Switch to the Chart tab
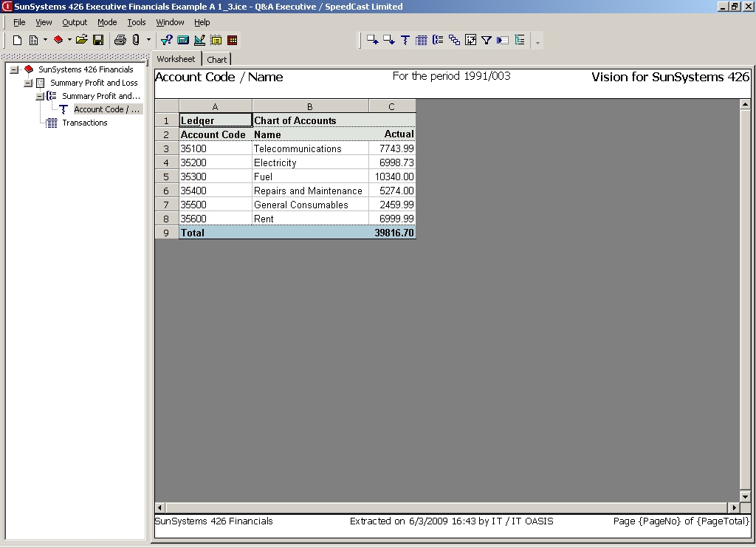 216,59
